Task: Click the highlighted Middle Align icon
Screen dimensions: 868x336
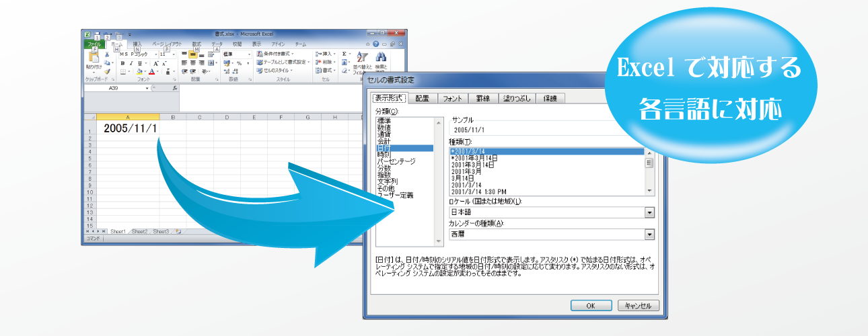Action: [x=192, y=54]
